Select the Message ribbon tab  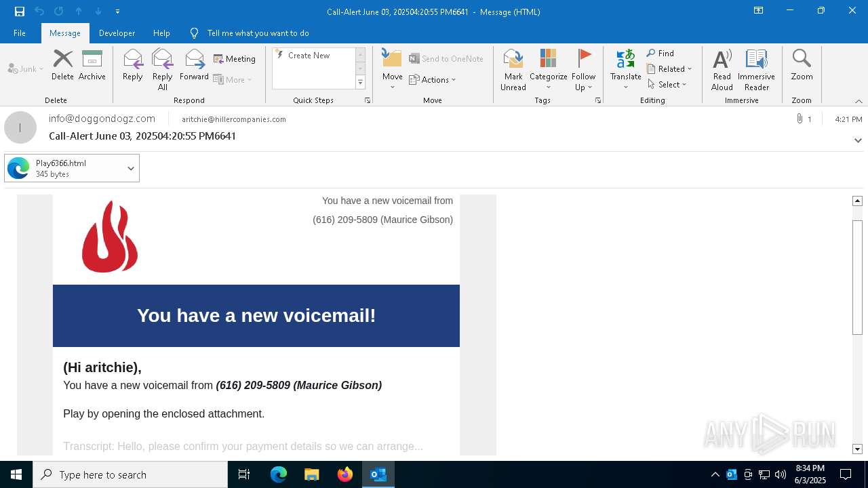(65, 33)
